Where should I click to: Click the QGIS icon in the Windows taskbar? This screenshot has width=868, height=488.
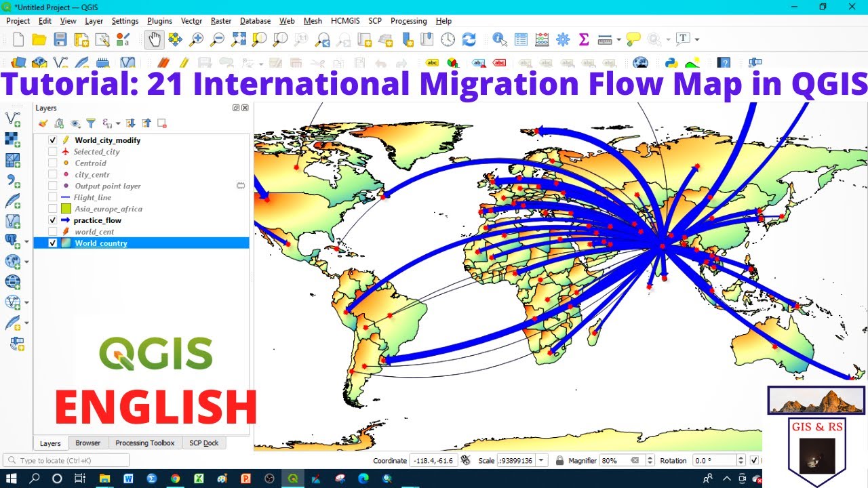click(x=292, y=479)
